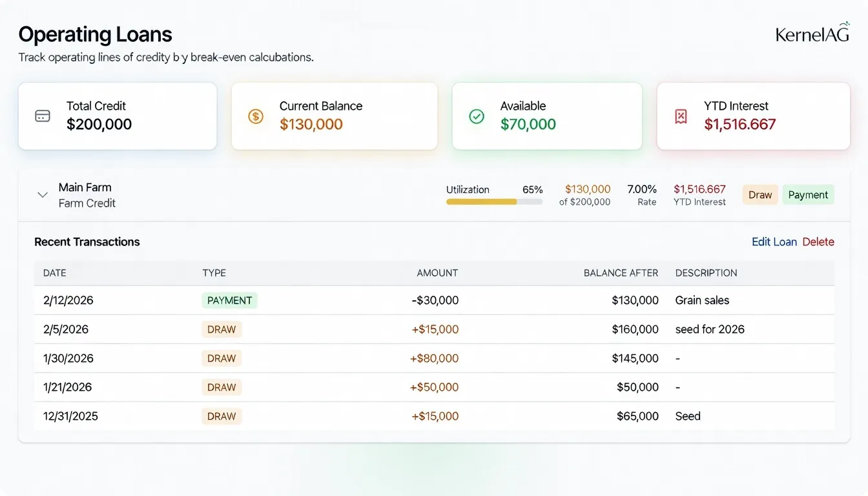The width and height of the screenshot is (868, 496).
Task: Click the DRAW badge on the 12/31/2025 row
Action: [222, 416]
